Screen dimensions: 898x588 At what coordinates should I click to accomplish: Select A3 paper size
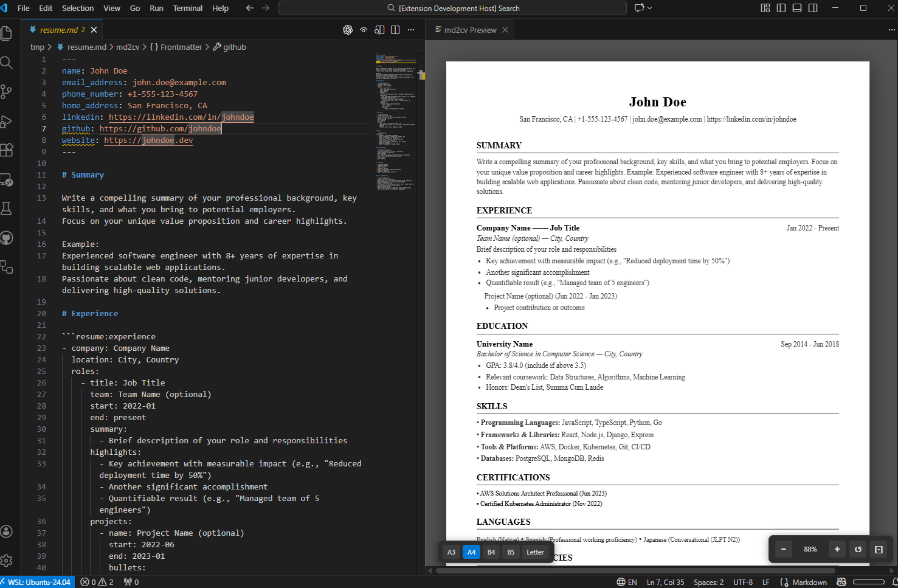[451, 552]
